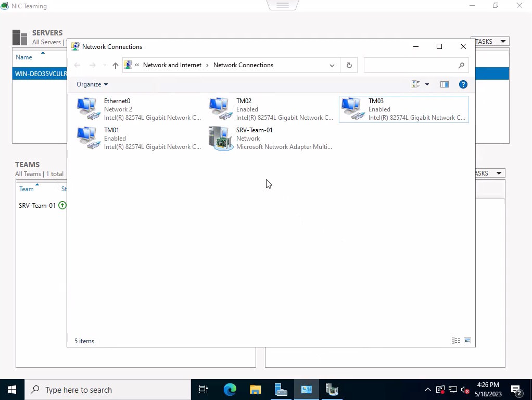Select the TM03 adapter icon
The width and height of the screenshot is (532, 400).
pyautogui.click(x=353, y=109)
